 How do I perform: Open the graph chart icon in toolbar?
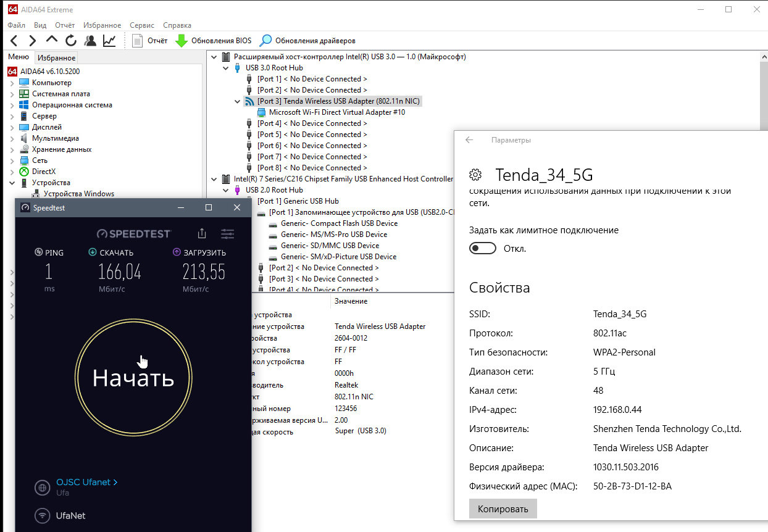coord(109,41)
